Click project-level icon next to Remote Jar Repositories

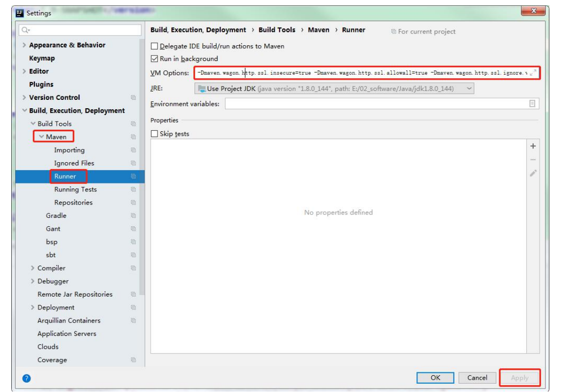coord(133,294)
